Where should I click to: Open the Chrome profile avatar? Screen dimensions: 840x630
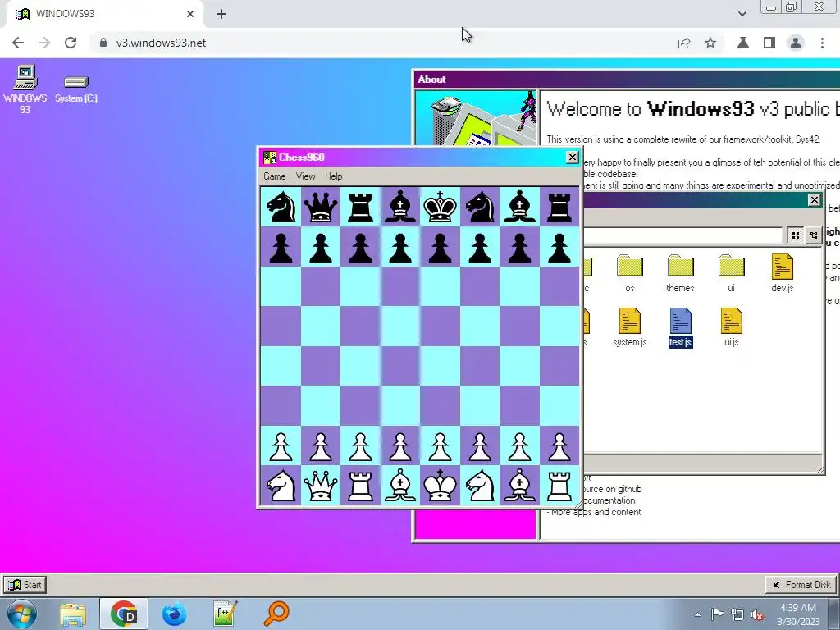click(796, 43)
